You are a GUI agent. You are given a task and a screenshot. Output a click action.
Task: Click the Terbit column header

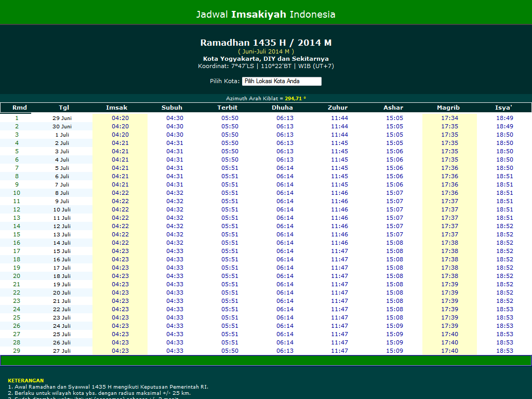click(x=228, y=108)
